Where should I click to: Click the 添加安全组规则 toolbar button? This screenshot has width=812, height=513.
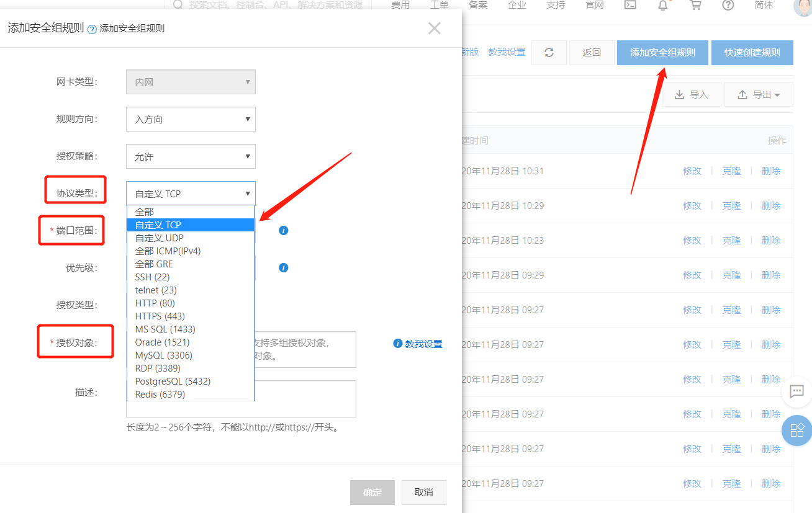[x=662, y=53]
